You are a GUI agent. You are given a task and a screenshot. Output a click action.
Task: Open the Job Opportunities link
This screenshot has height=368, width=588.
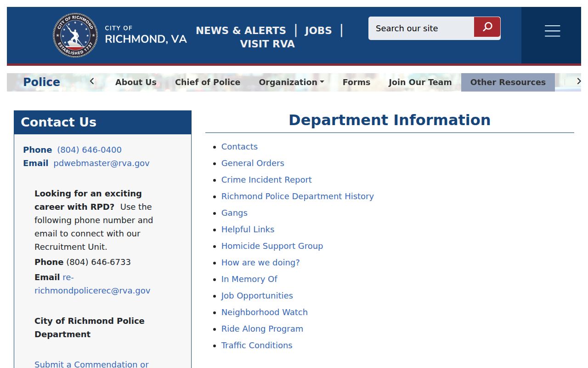[257, 296]
